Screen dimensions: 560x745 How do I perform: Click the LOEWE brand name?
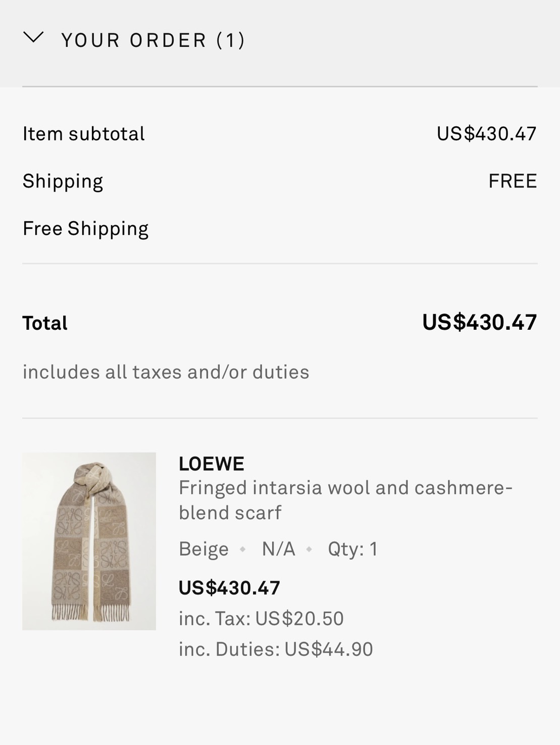212,464
